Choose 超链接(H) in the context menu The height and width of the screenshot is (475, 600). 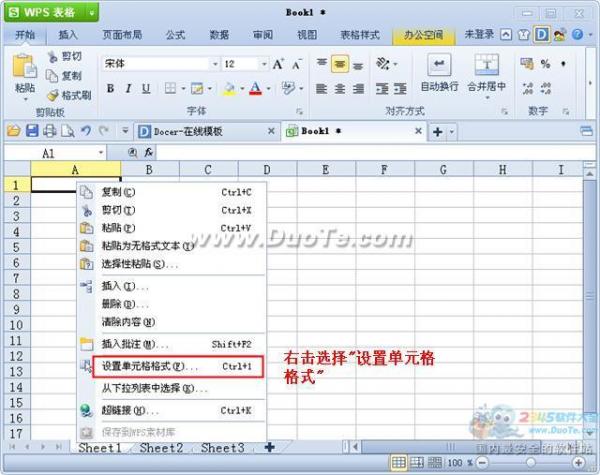(171, 411)
